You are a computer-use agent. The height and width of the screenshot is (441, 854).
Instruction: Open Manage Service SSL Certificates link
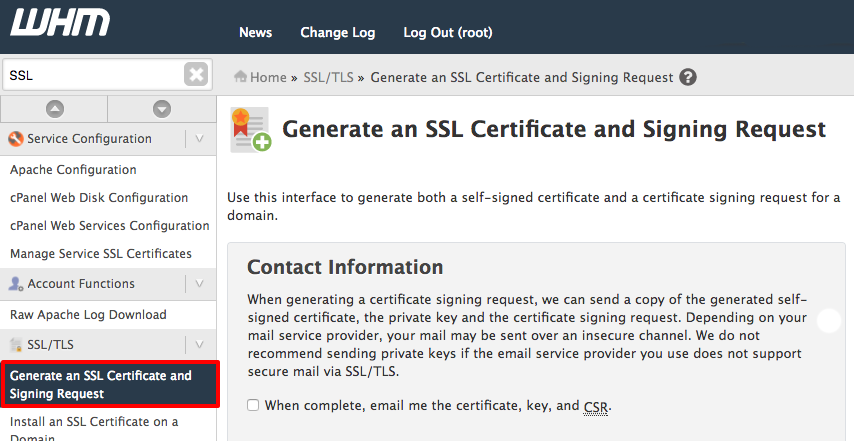100,254
